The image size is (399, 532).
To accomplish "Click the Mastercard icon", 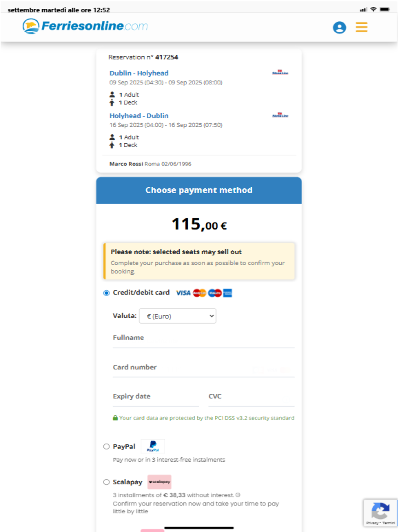I will coord(199,293).
